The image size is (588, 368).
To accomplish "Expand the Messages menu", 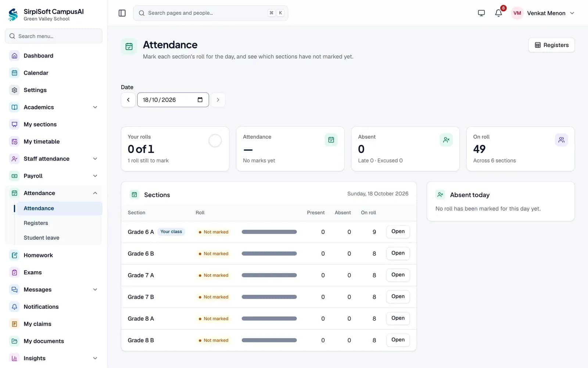I will click(x=54, y=290).
